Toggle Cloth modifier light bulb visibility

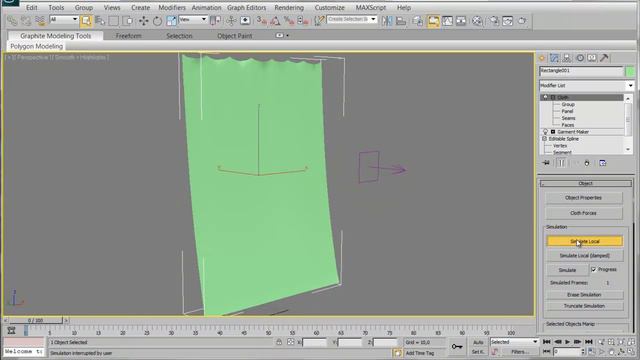(x=545, y=97)
